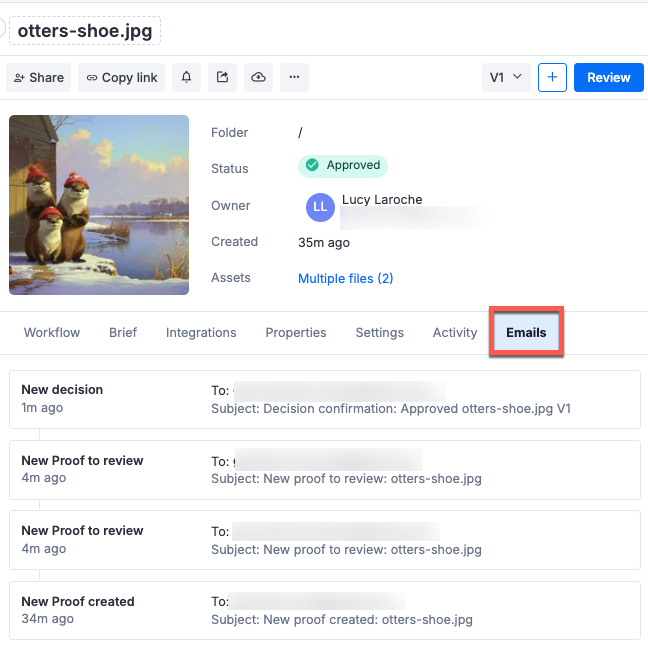Image resolution: width=648 pixels, height=652 pixels.
Task: Open the otters image thumbnail
Action: (x=99, y=205)
